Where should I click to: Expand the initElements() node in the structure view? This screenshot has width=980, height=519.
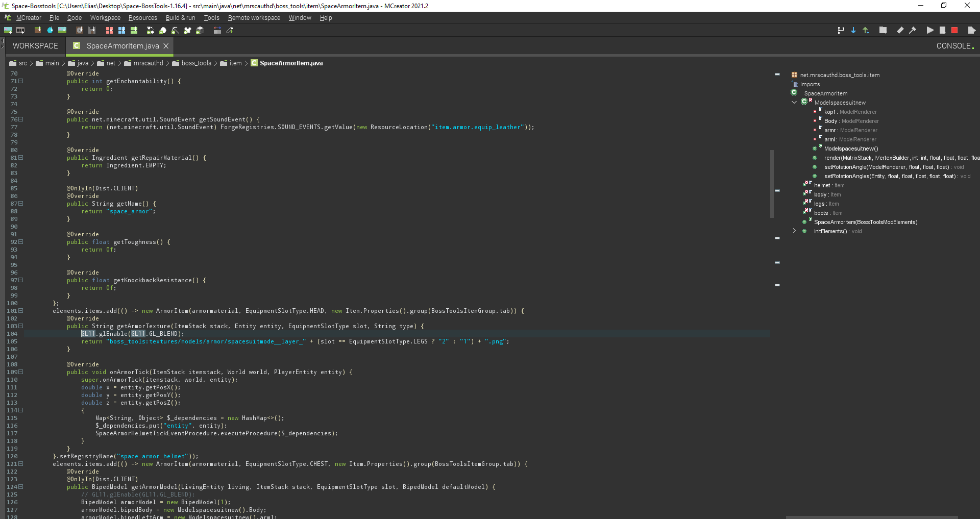click(x=794, y=231)
